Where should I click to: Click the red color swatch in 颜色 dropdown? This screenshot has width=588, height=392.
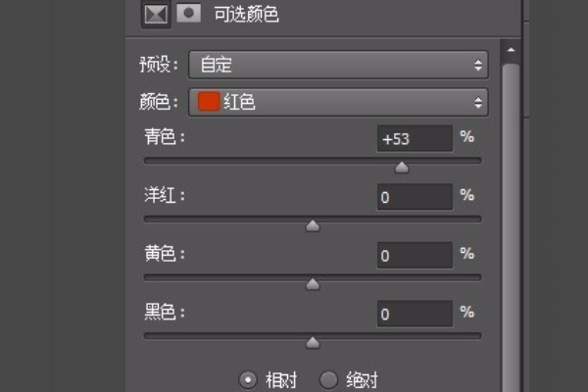[x=209, y=102]
